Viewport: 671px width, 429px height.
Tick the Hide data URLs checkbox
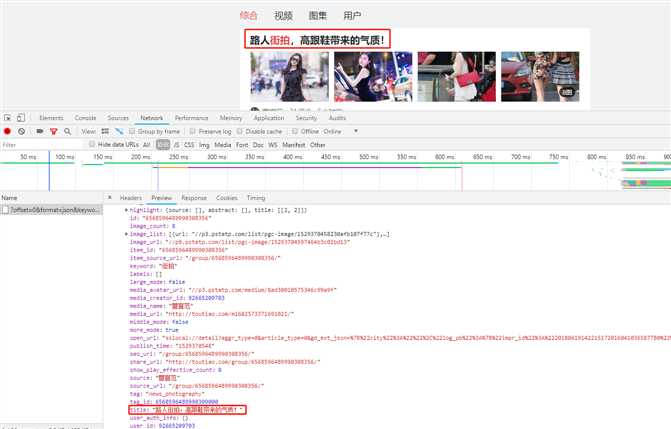click(92, 145)
